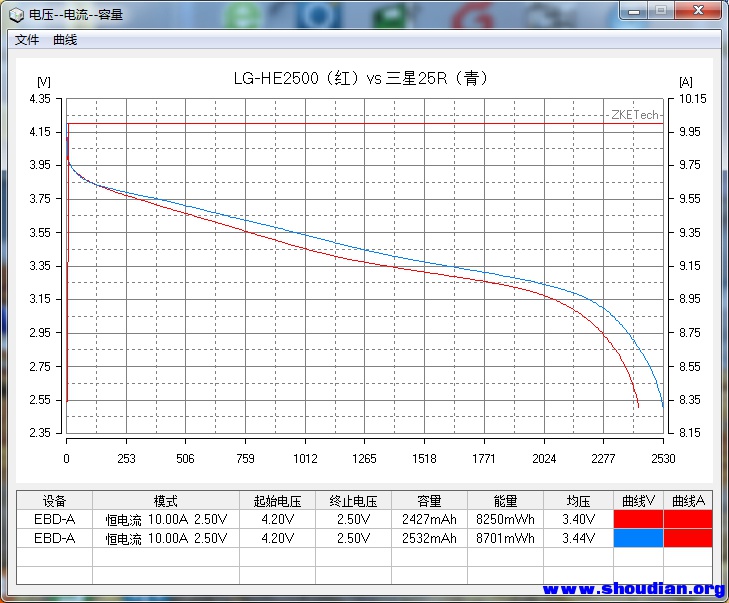Select the 8701mWh energy cell

[x=505, y=538]
